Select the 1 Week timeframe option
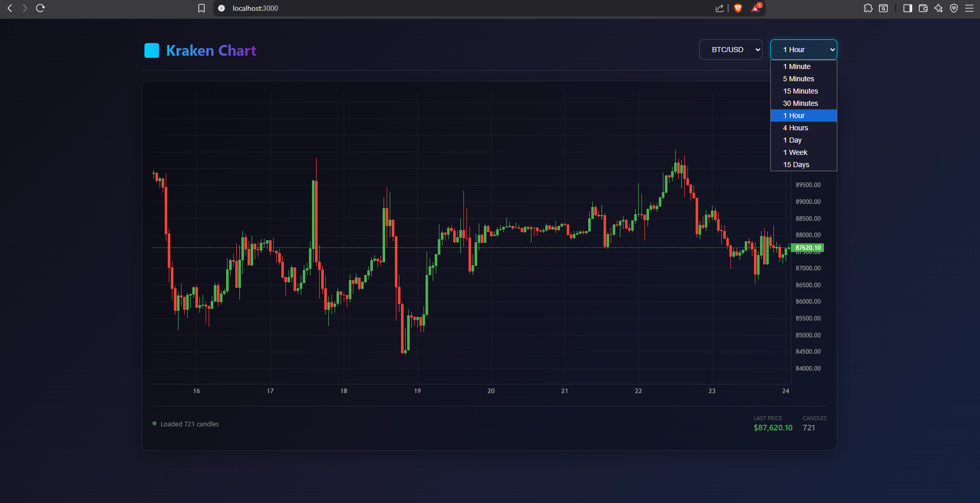 click(804, 152)
